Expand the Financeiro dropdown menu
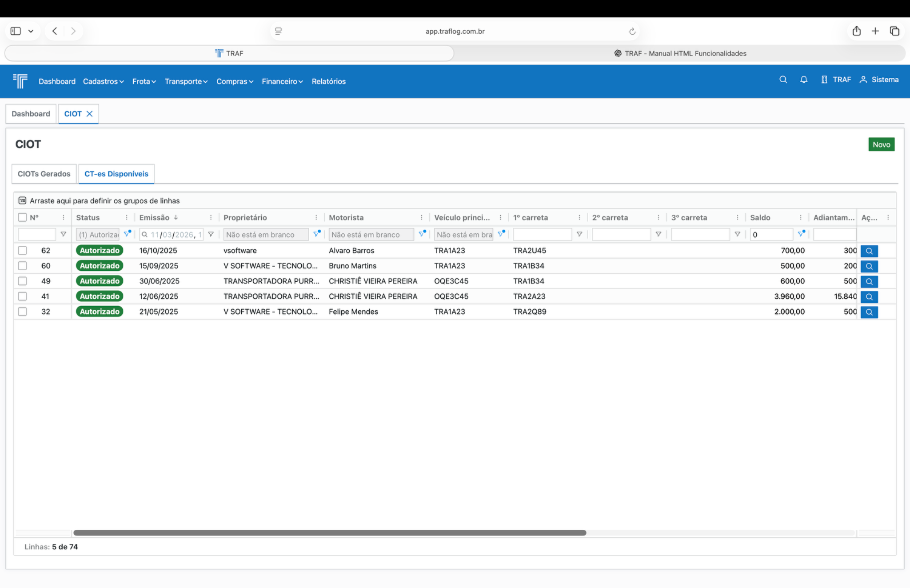Screen dimensions: 910x588 pos(282,81)
